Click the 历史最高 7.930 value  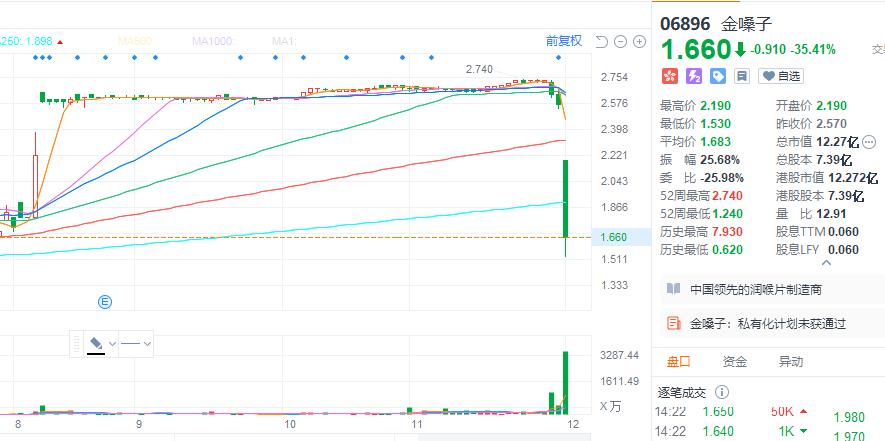pyautogui.click(x=728, y=232)
